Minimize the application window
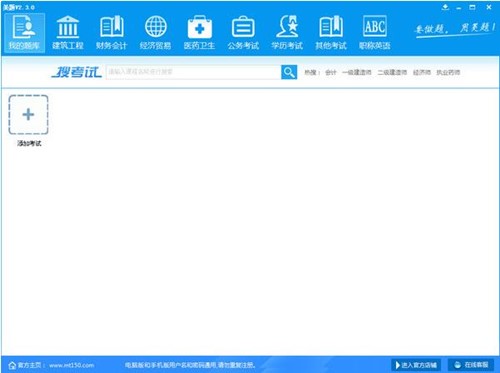This screenshot has width=500, height=373. click(x=459, y=7)
